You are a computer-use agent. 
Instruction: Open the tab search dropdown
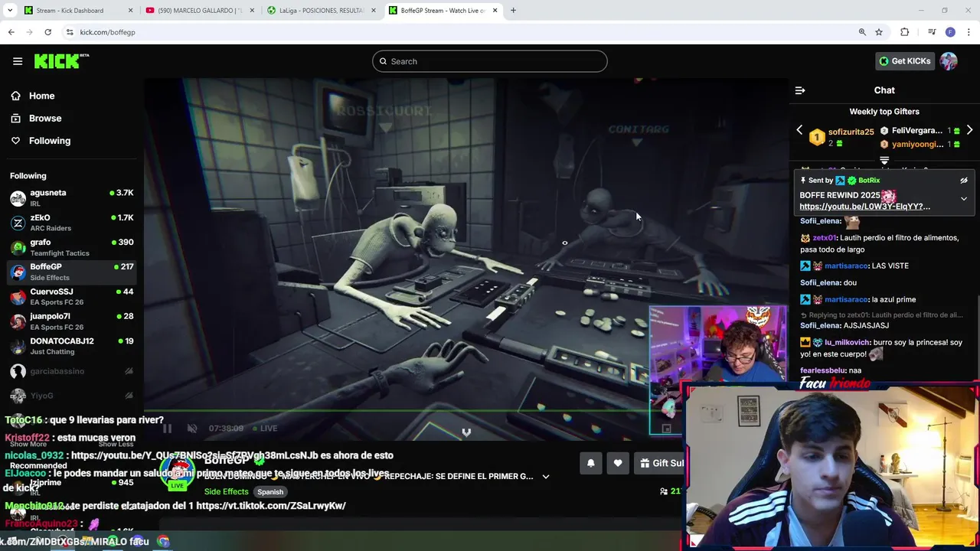point(10,11)
